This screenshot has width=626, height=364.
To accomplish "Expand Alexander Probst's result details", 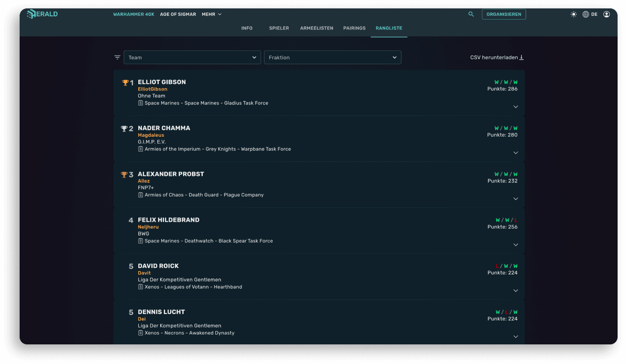I will [516, 199].
